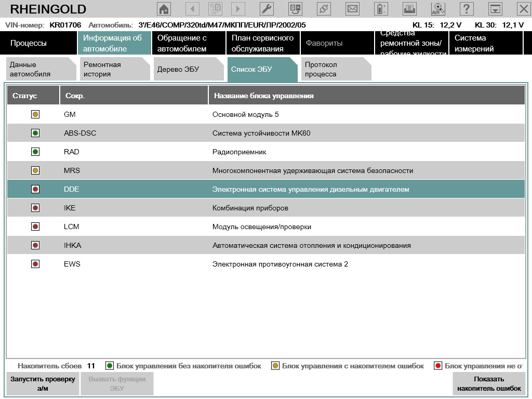This screenshot has height=399, width=532.
Task: Click the yellow legend icon for units with faults
Action: click(275, 366)
